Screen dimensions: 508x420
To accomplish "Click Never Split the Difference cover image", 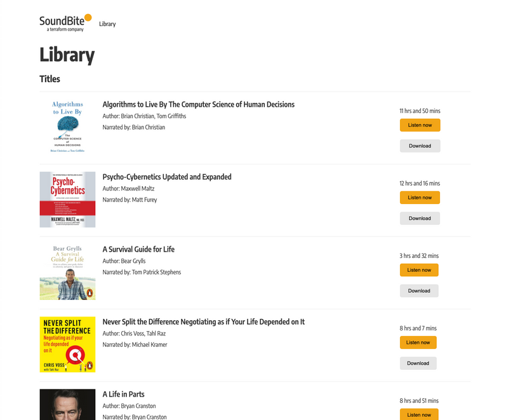I will pyautogui.click(x=67, y=344).
